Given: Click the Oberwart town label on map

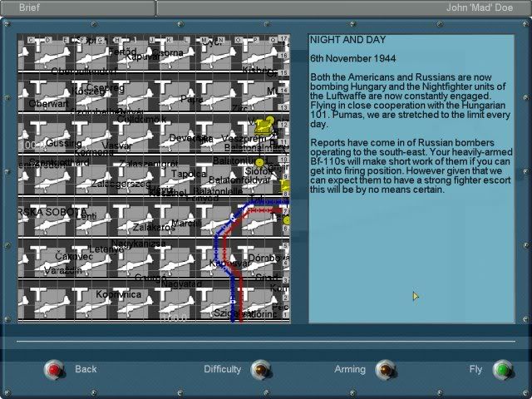Looking at the screenshot, I should click(48, 103).
